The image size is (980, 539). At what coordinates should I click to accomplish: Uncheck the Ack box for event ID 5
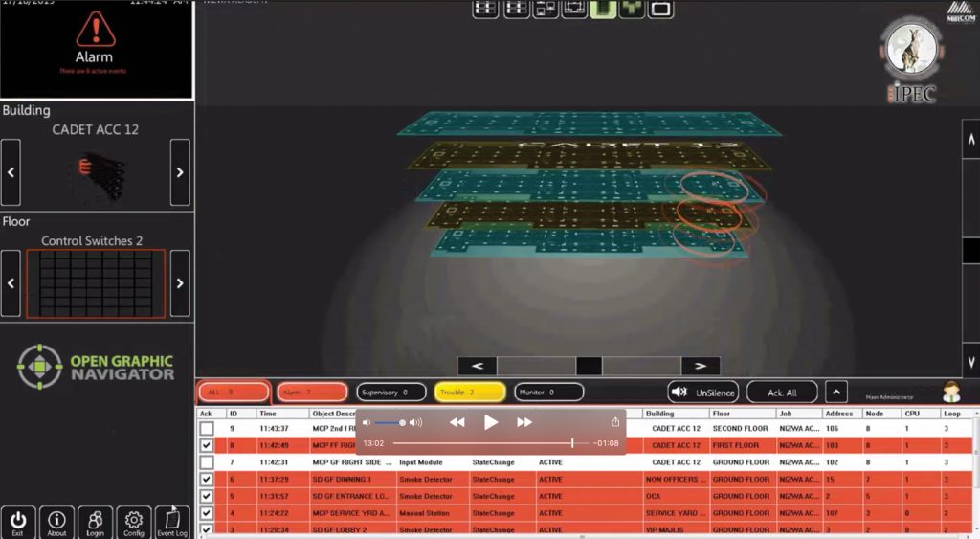[207, 497]
